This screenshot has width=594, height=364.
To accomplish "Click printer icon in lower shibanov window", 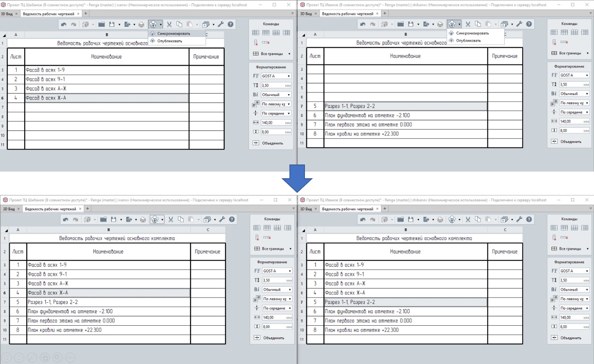I will point(440,219).
